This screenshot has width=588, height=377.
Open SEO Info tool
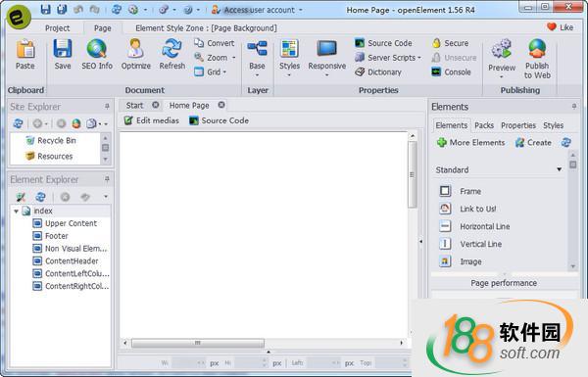click(97, 55)
